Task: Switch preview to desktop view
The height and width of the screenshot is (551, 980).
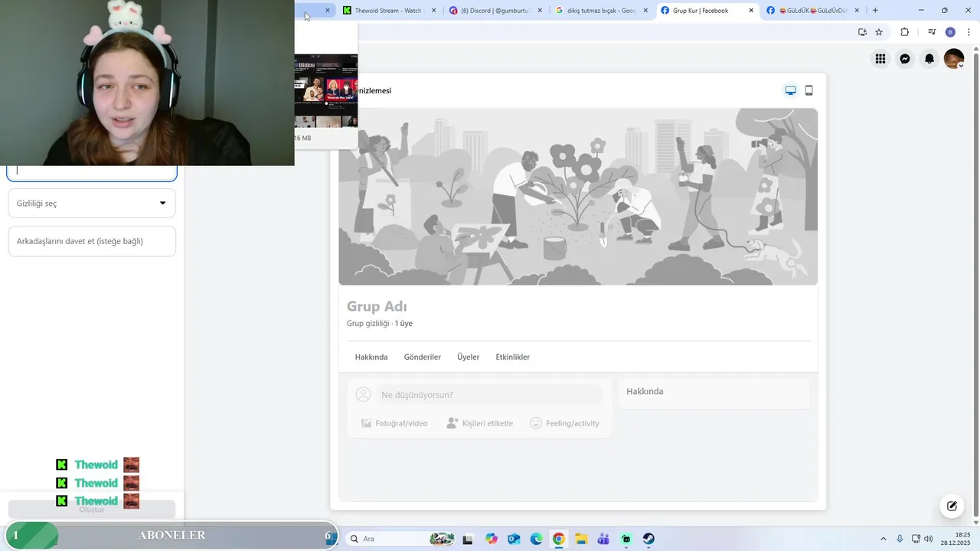Action: (791, 90)
